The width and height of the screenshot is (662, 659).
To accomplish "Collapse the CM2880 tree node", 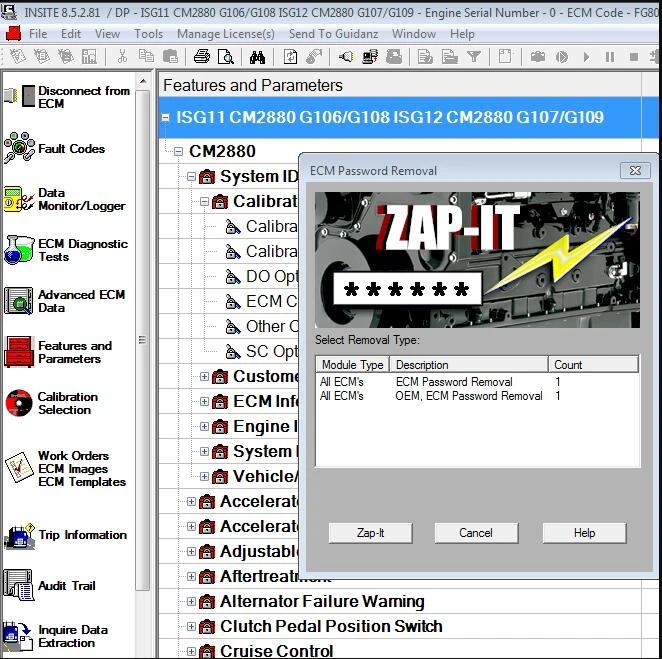I will (x=179, y=151).
